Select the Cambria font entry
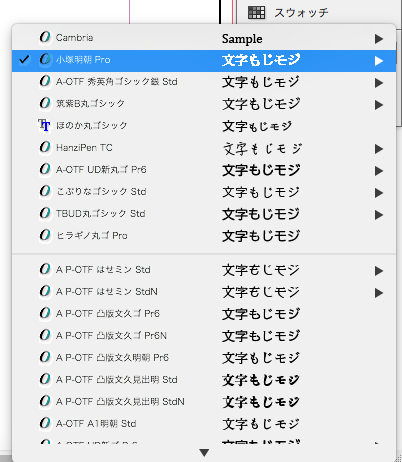The height and width of the screenshot is (462, 402). [x=204, y=38]
